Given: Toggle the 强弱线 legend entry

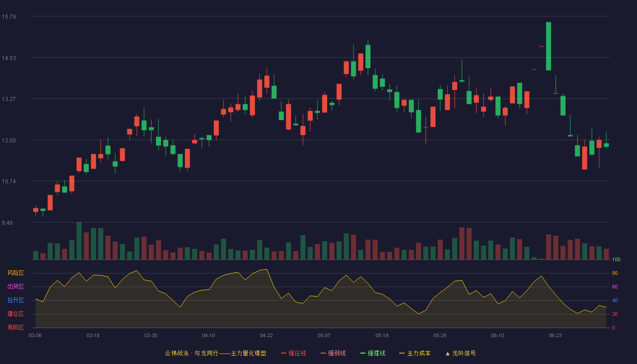Looking at the screenshot, I should (x=333, y=353).
